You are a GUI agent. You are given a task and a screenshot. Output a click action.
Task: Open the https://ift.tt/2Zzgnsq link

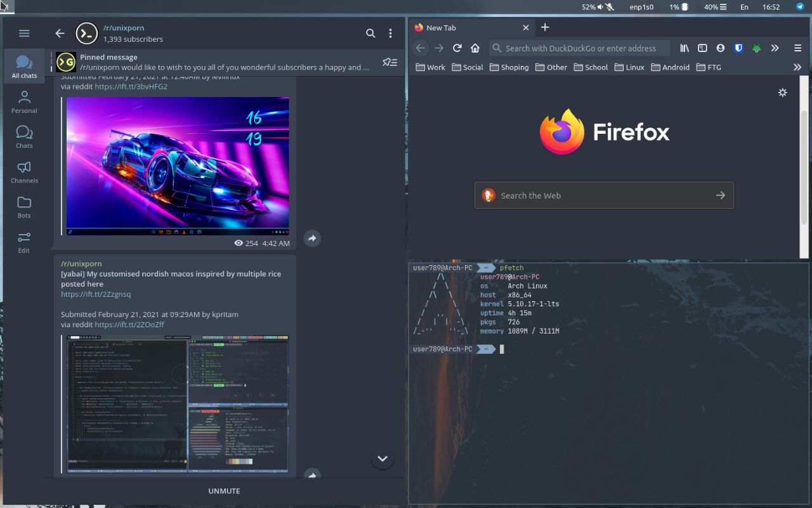pos(96,294)
